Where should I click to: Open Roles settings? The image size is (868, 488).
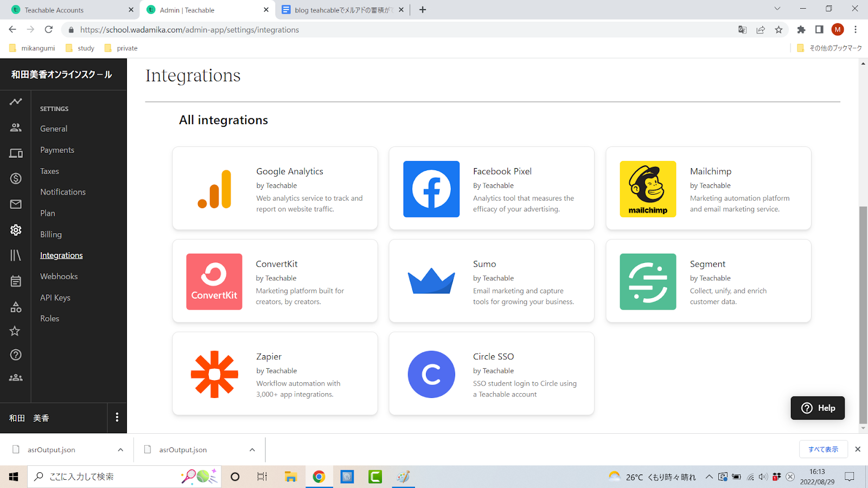pyautogui.click(x=49, y=319)
